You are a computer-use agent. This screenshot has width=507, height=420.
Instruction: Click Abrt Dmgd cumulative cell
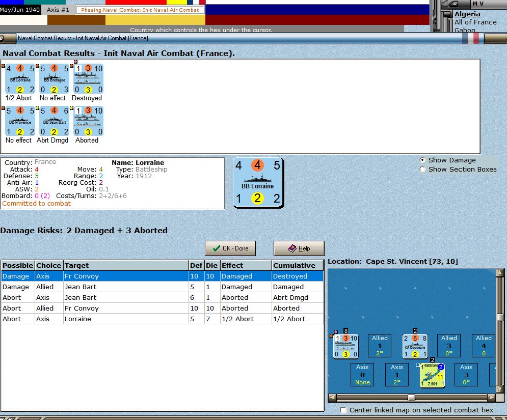[x=298, y=297]
